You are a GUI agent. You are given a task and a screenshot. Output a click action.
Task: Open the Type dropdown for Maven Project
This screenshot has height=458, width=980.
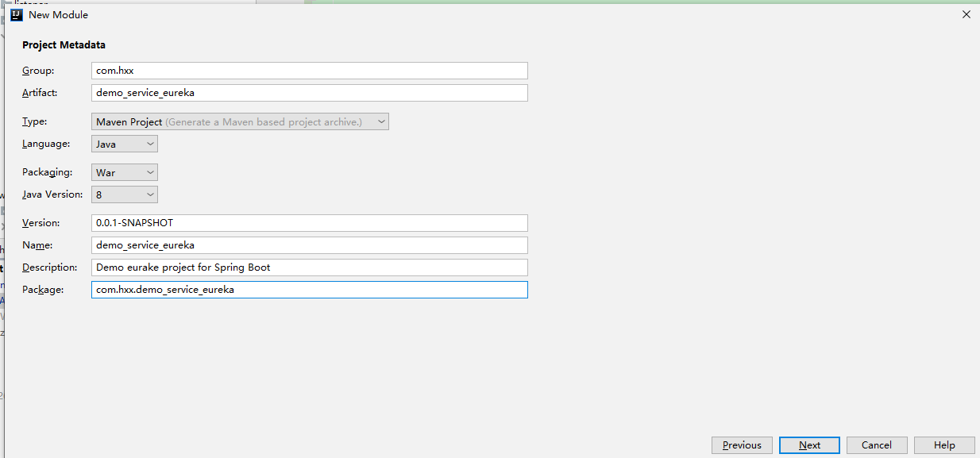click(x=240, y=121)
